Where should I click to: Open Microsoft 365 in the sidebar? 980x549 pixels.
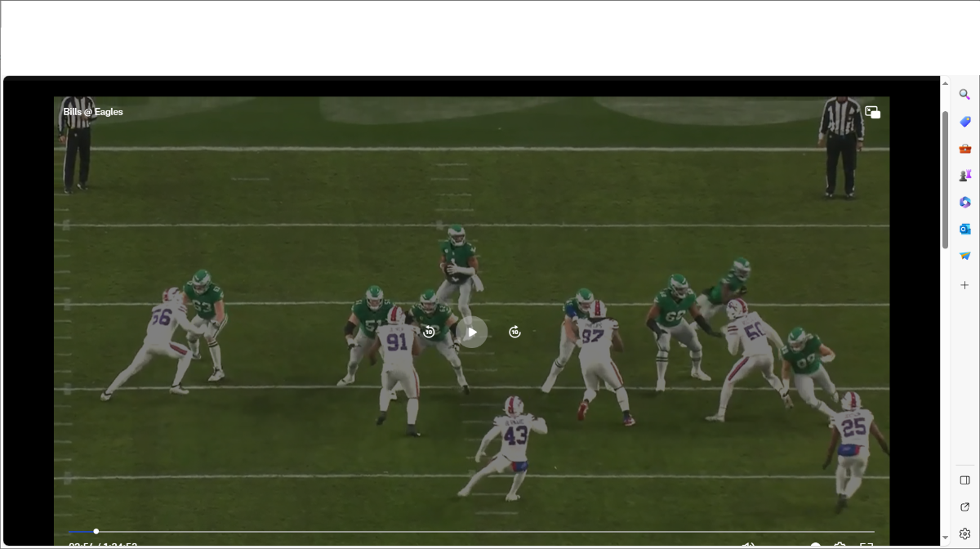964,203
